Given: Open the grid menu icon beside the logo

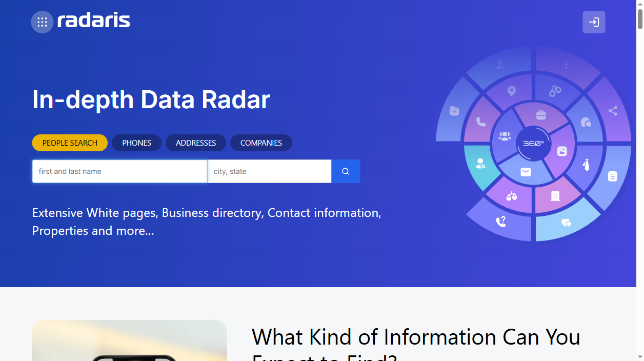Looking at the screenshot, I should (42, 22).
